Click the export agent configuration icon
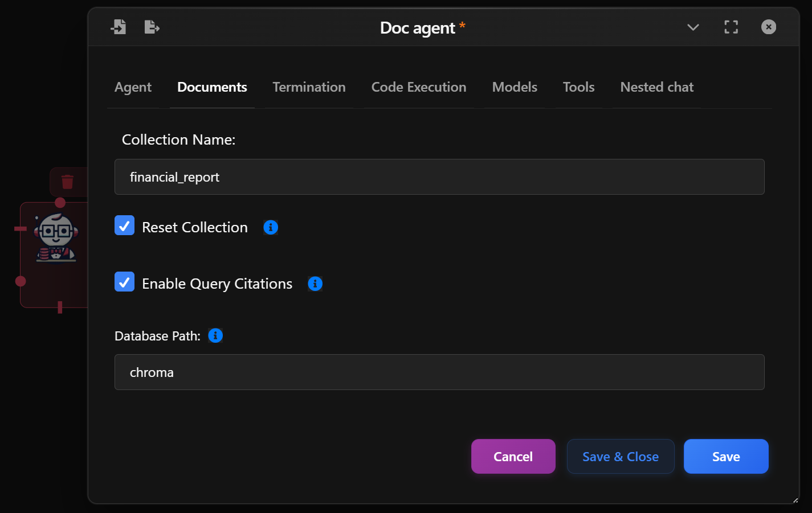 [152, 26]
